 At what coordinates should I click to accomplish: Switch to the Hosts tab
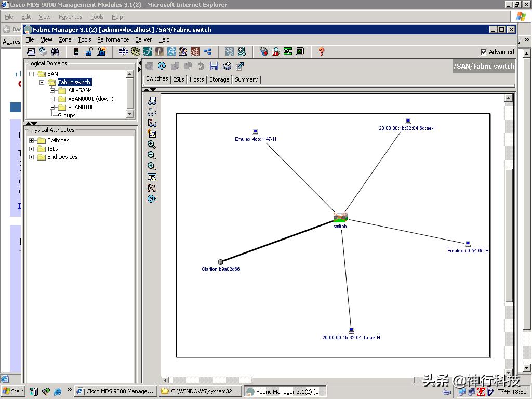point(196,79)
